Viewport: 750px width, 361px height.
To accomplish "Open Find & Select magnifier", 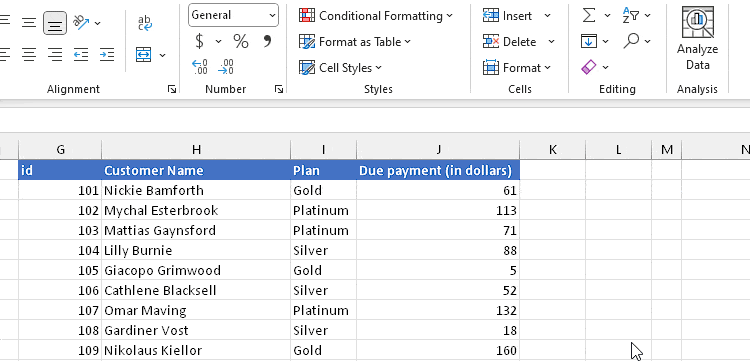I will pyautogui.click(x=631, y=42).
